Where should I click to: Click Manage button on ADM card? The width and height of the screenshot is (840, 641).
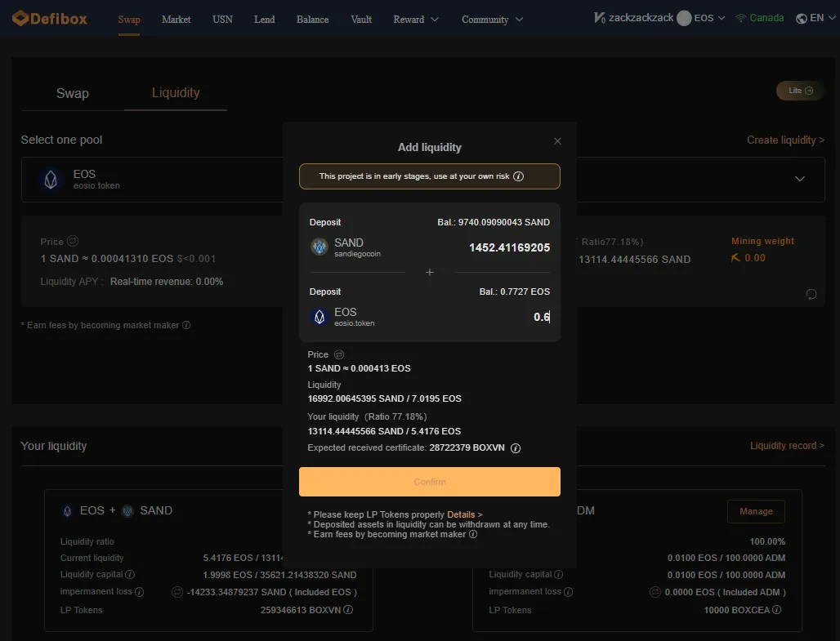pos(756,511)
